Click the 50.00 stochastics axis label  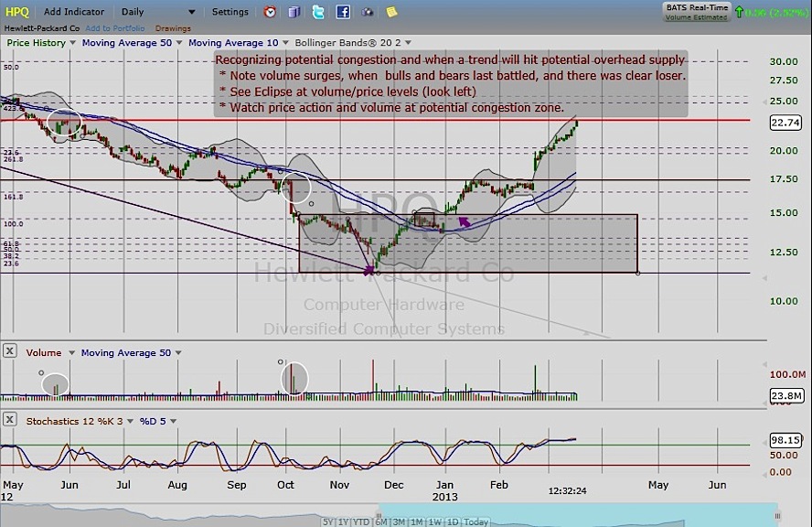point(784,455)
